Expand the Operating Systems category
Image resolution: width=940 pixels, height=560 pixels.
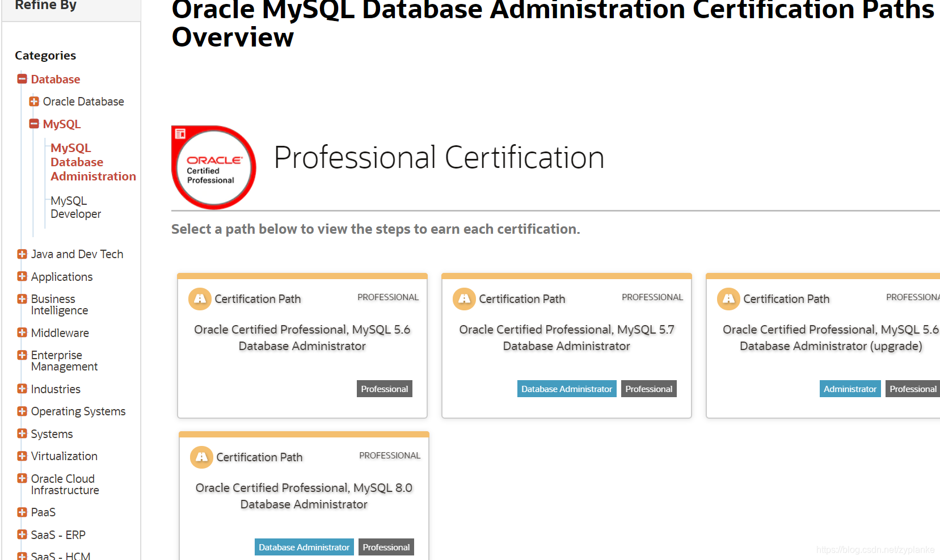(22, 411)
